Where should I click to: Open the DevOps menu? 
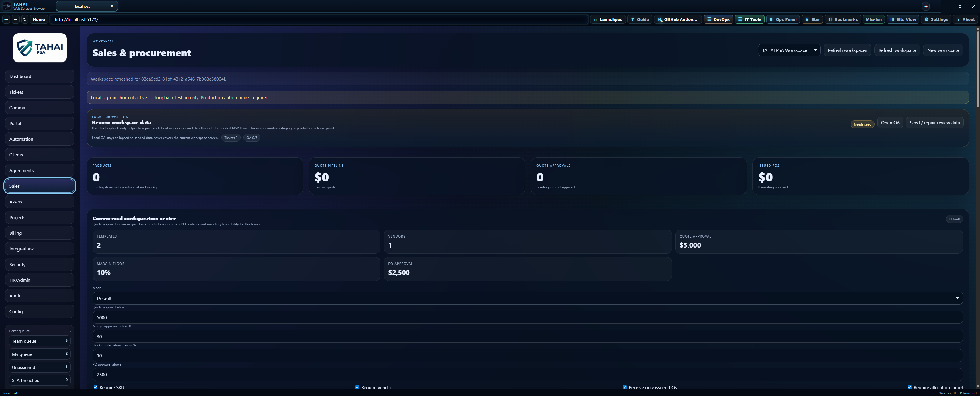coord(718,19)
